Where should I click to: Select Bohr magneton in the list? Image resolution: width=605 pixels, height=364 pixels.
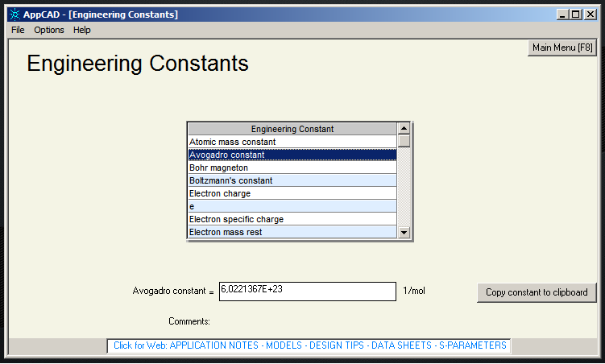click(292, 168)
